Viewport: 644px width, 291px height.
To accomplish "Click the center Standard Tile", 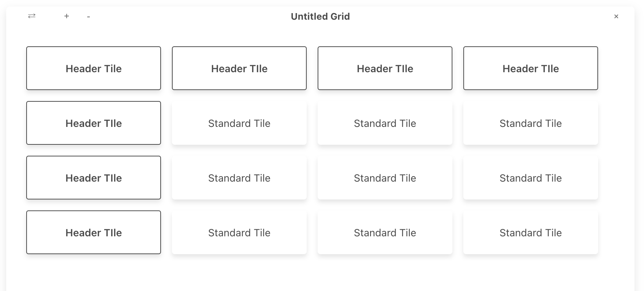I will click(x=385, y=178).
